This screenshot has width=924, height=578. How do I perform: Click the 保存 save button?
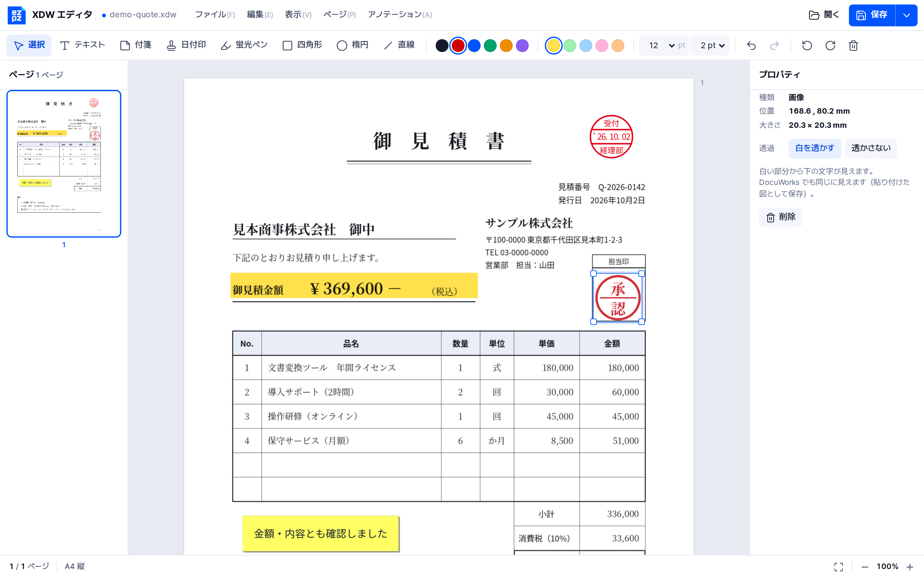[872, 15]
